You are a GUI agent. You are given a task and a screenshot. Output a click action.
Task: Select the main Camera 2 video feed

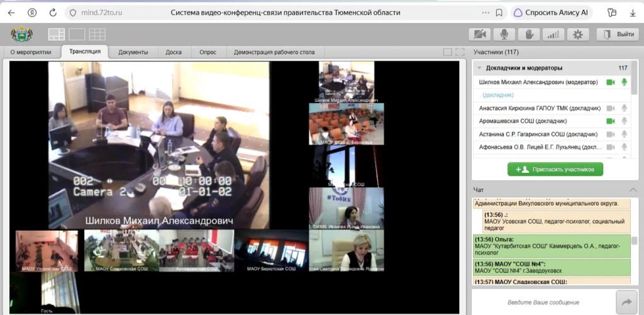click(158, 145)
